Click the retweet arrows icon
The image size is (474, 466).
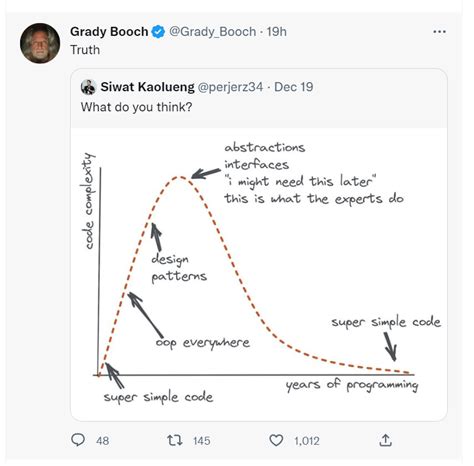pyautogui.click(x=175, y=440)
